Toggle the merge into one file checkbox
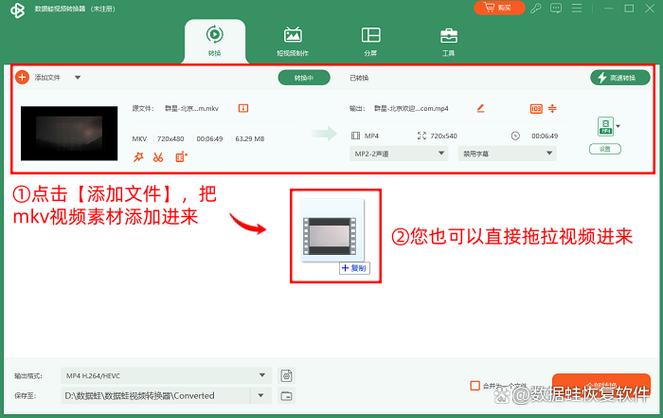The width and height of the screenshot is (663, 418). (475, 385)
